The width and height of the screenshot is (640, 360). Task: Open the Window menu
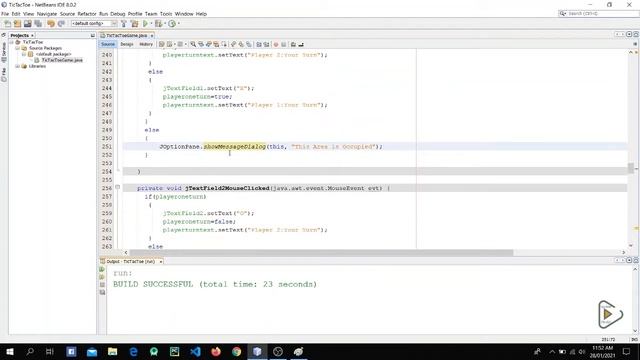pos(184,14)
